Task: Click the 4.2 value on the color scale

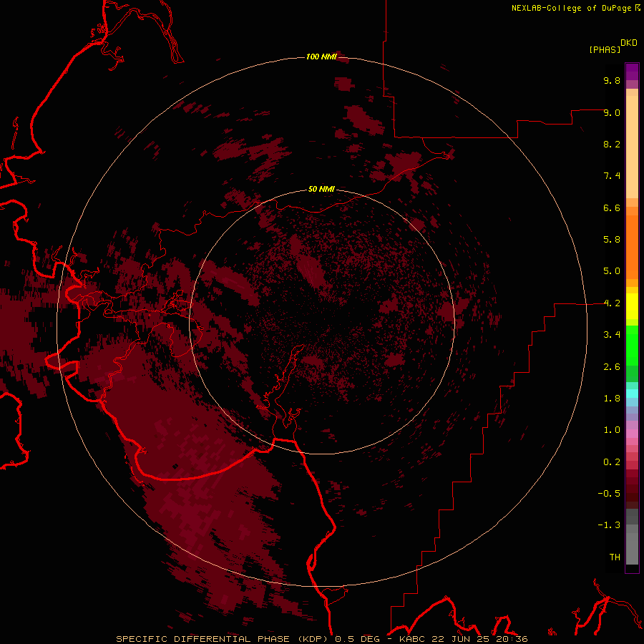Action: (x=612, y=303)
